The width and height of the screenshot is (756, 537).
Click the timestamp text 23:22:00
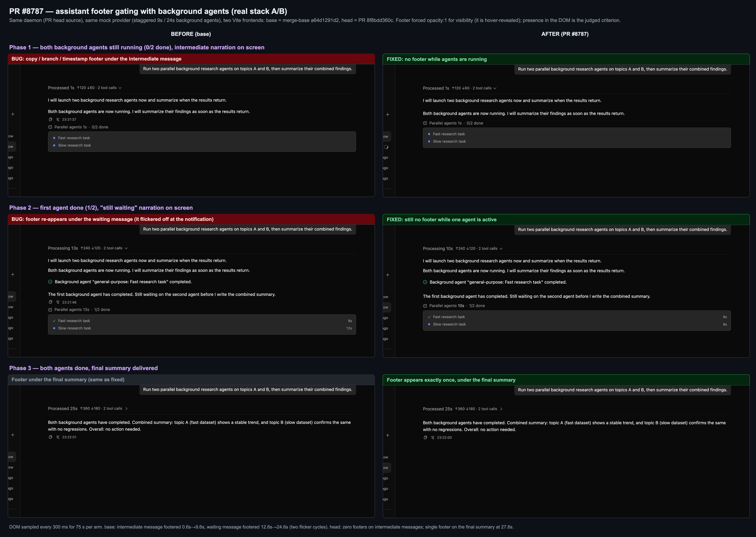coord(444,437)
